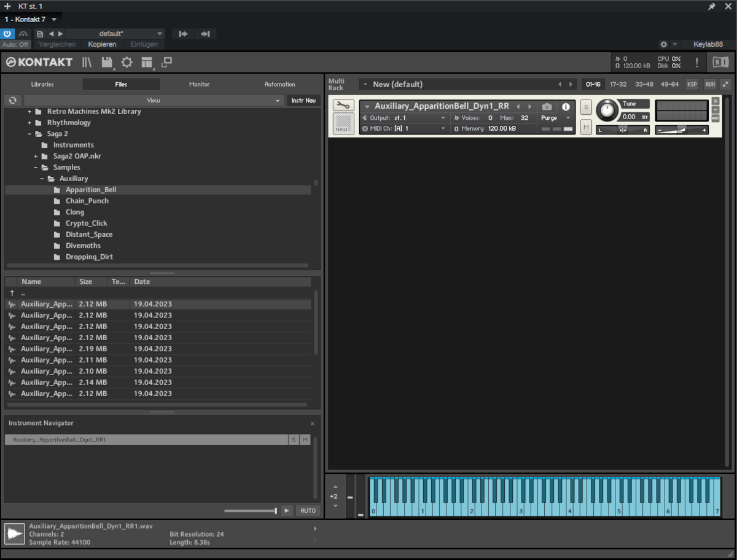Select rack page 33-48
The image size is (737, 560).
pos(644,84)
